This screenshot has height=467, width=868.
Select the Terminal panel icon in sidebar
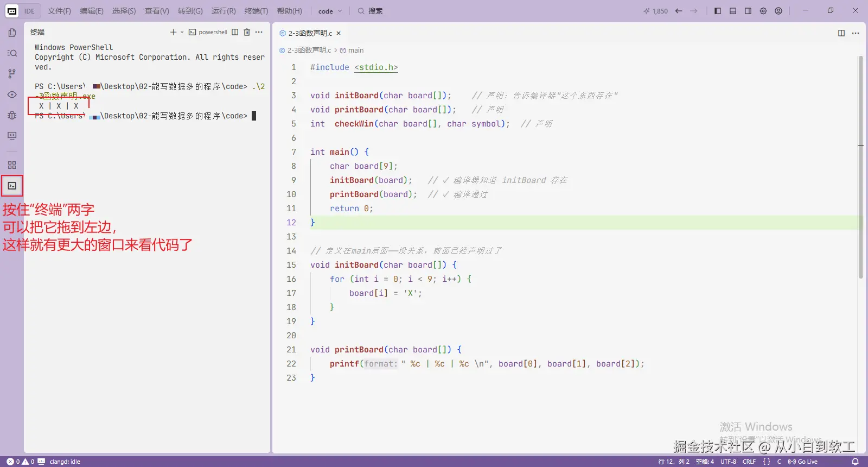(12, 186)
